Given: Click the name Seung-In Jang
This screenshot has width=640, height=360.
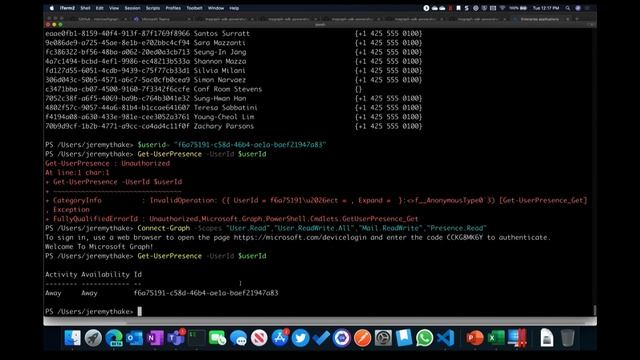Looking at the screenshot, I should point(220,52).
